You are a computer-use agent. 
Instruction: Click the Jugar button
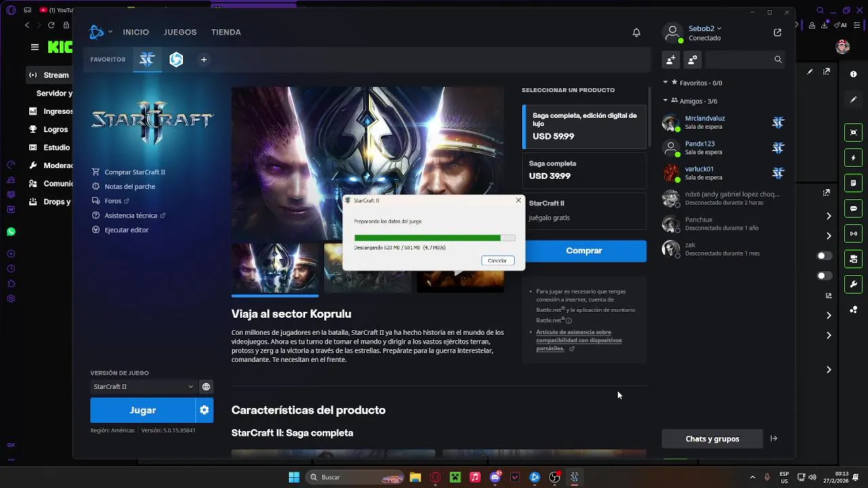pos(143,410)
